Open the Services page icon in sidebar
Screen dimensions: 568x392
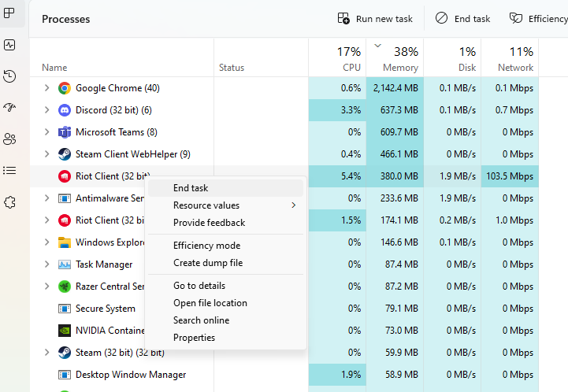[x=9, y=202]
